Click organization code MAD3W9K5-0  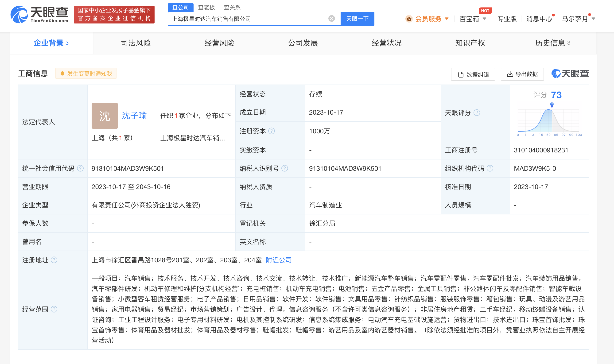(x=535, y=169)
